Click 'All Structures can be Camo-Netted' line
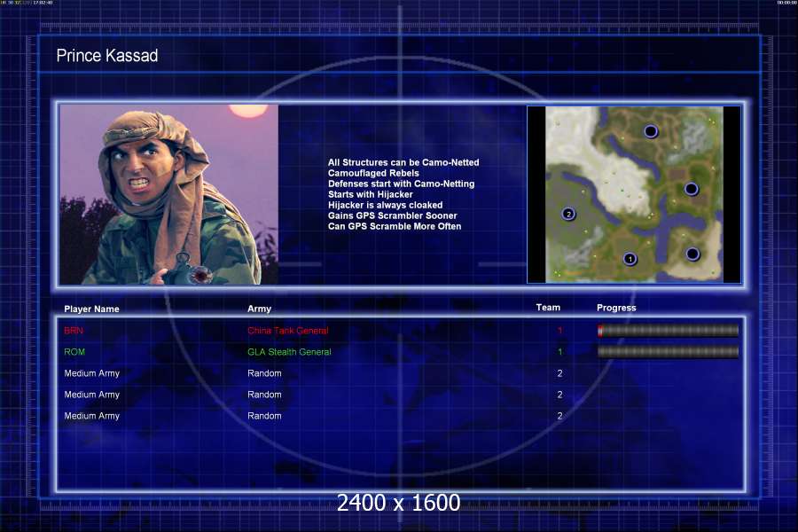 coord(403,162)
